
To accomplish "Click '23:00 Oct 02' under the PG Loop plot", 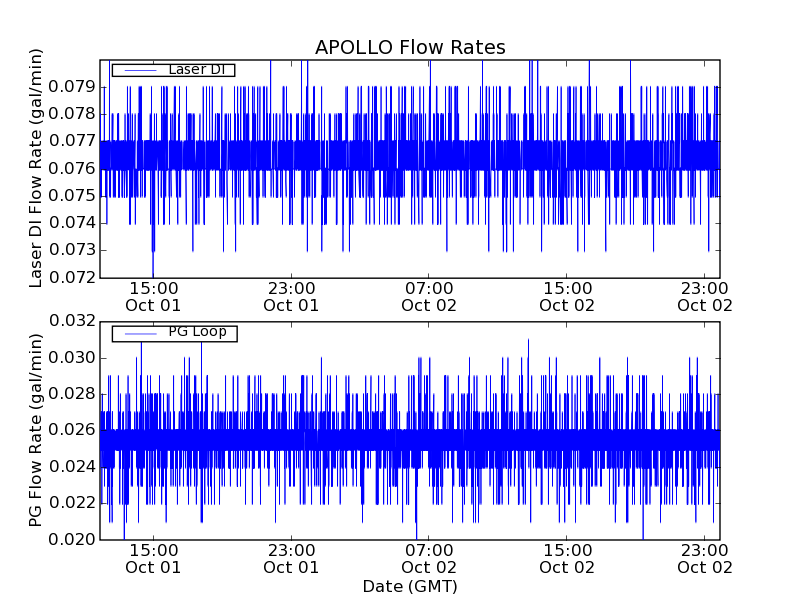I will coord(705,559).
